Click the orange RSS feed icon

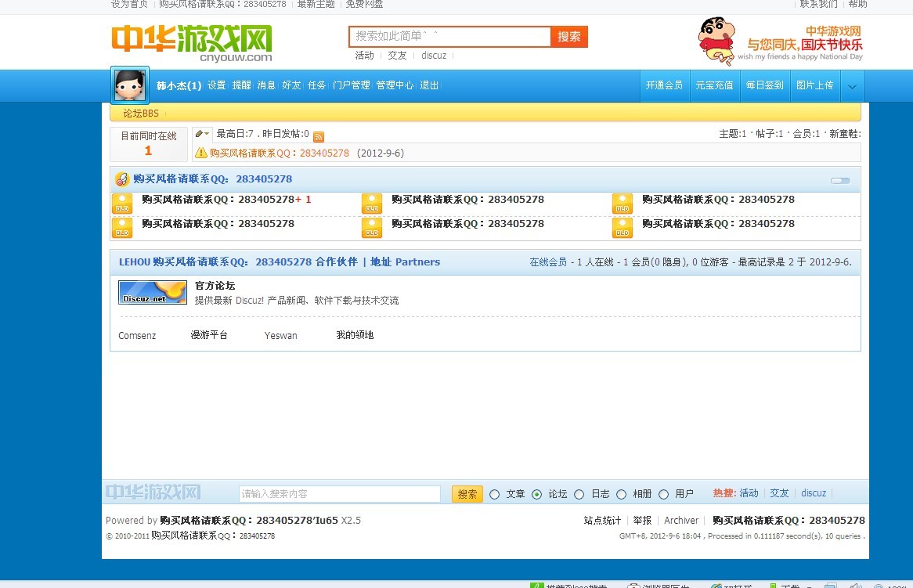319,137
